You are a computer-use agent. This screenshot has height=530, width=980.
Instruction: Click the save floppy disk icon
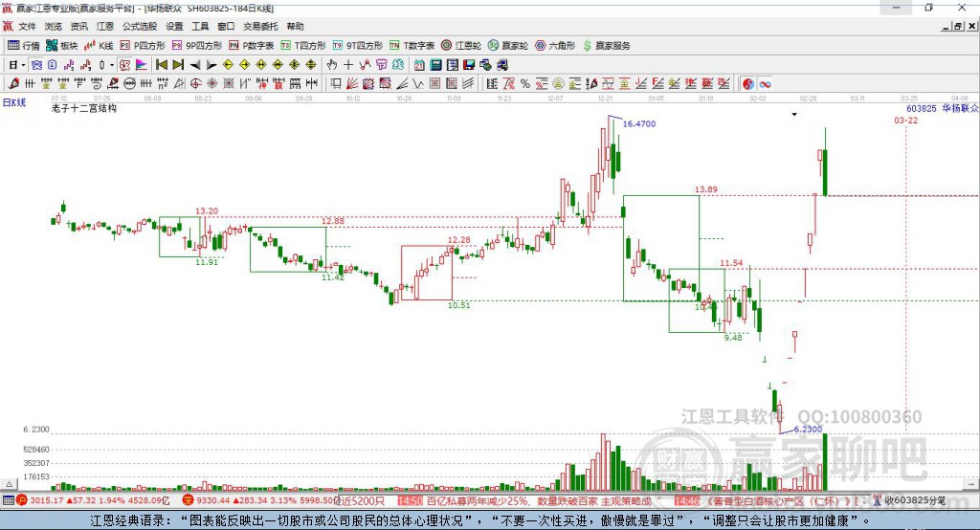(469, 65)
